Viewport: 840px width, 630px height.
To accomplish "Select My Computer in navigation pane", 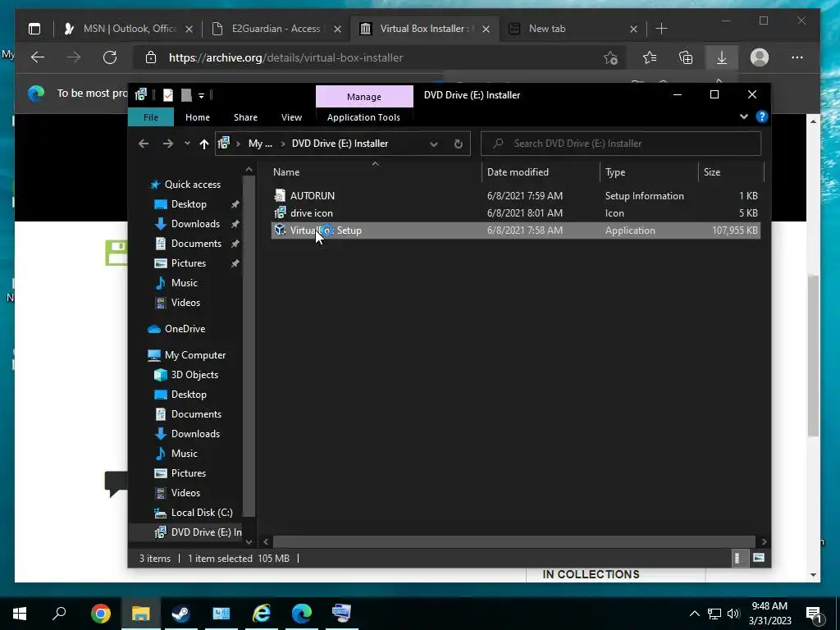I will pos(195,355).
